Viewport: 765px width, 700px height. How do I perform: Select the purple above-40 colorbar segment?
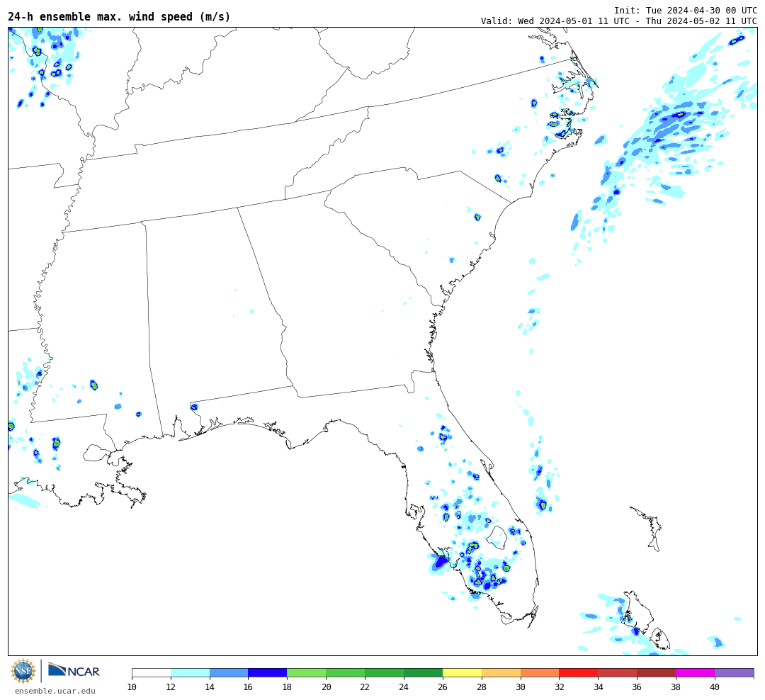pos(735,673)
